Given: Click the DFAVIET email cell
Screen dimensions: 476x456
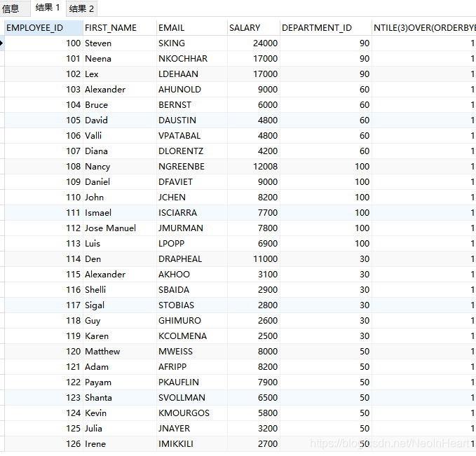Looking at the screenshot, I should 191,182.
